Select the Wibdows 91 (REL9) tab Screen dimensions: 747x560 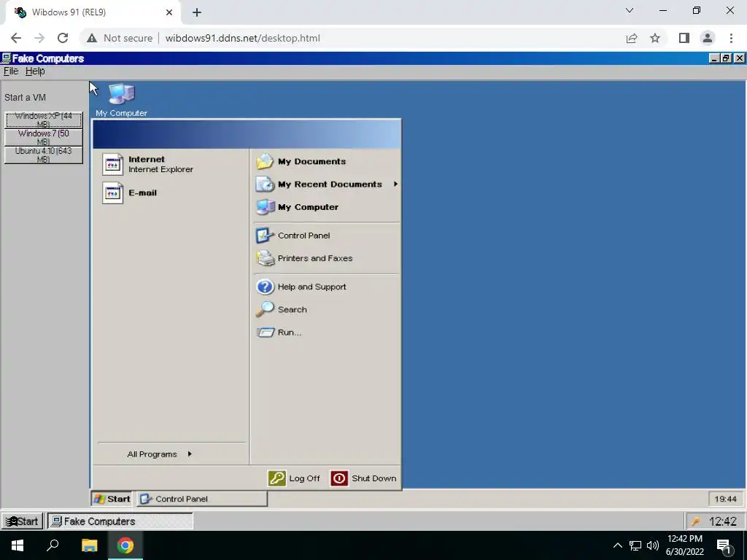pos(93,12)
